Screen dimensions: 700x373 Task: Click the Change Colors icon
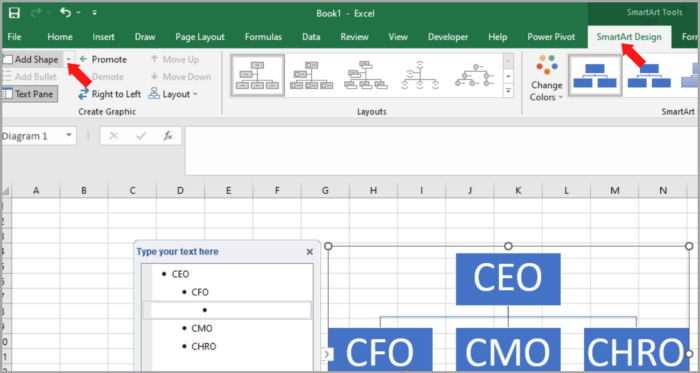[x=546, y=78]
